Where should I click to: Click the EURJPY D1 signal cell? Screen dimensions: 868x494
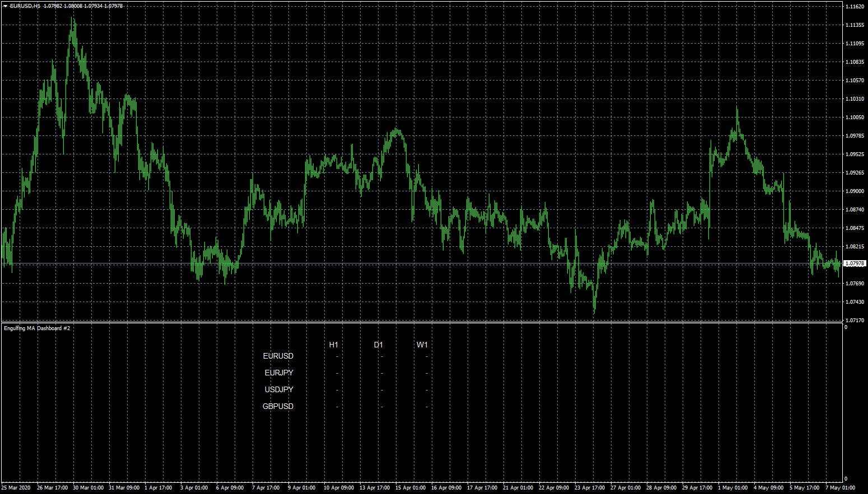click(x=382, y=373)
